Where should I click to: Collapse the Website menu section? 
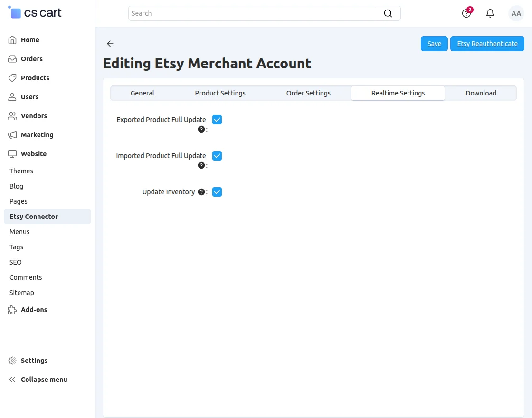[34, 154]
